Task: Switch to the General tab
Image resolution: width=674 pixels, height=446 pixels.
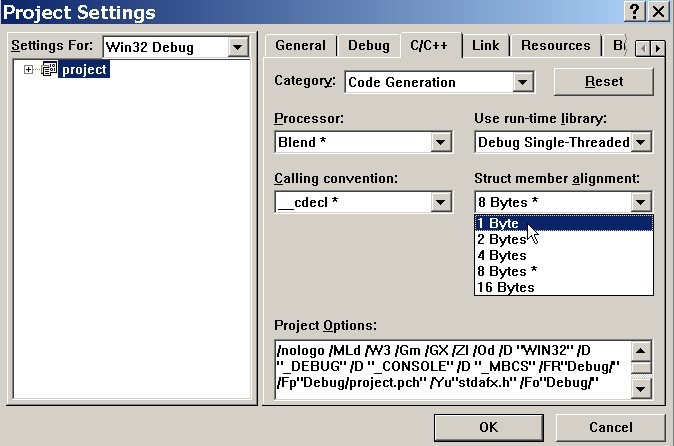Action: [x=300, y=45]
